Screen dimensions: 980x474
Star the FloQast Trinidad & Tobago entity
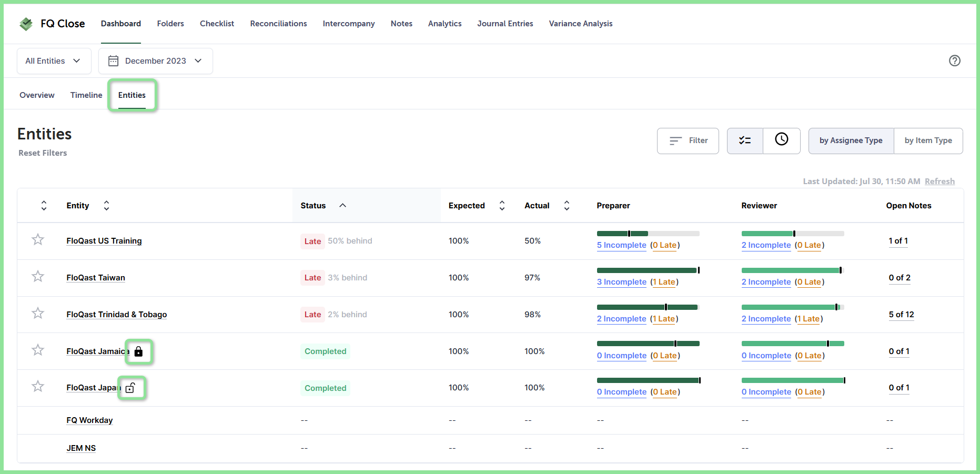[x=38, y=314]
